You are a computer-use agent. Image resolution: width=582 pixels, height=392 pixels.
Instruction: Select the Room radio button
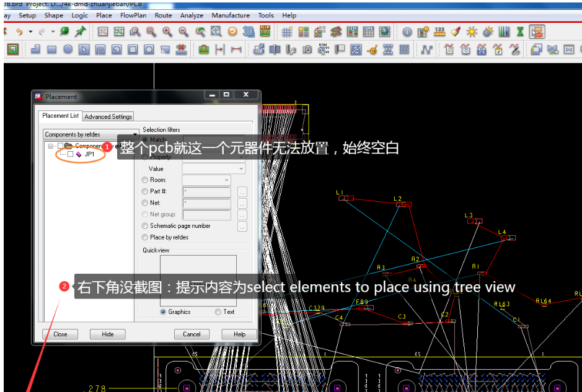tap(145, 180)
